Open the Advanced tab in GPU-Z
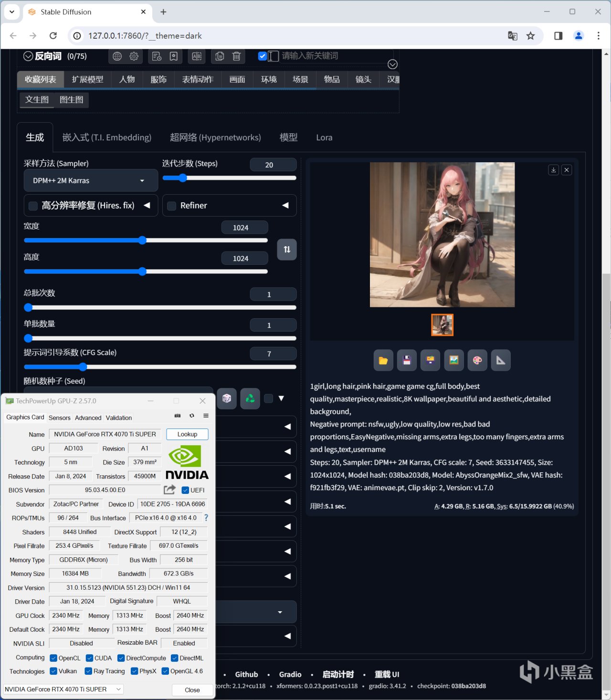 tap(88, 418)
